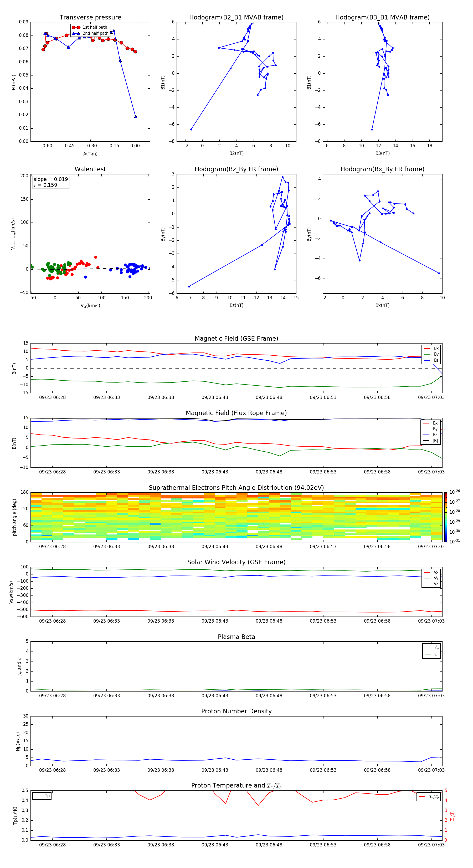473x868 pixels.
Task: Click 'Tp' legend entry in temperature plot
Action: tap(42, 796)
